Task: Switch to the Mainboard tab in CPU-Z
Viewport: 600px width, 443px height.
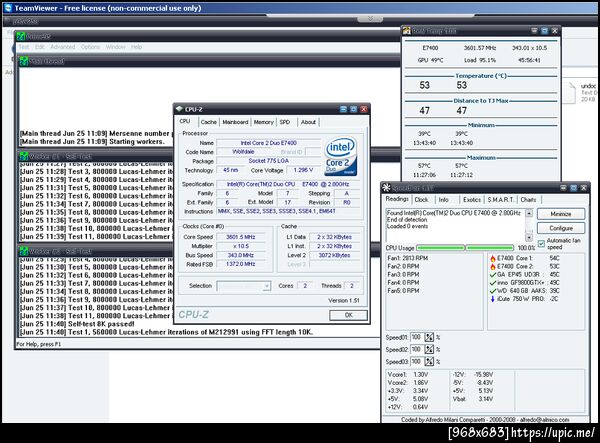Action: pos(235,122)
